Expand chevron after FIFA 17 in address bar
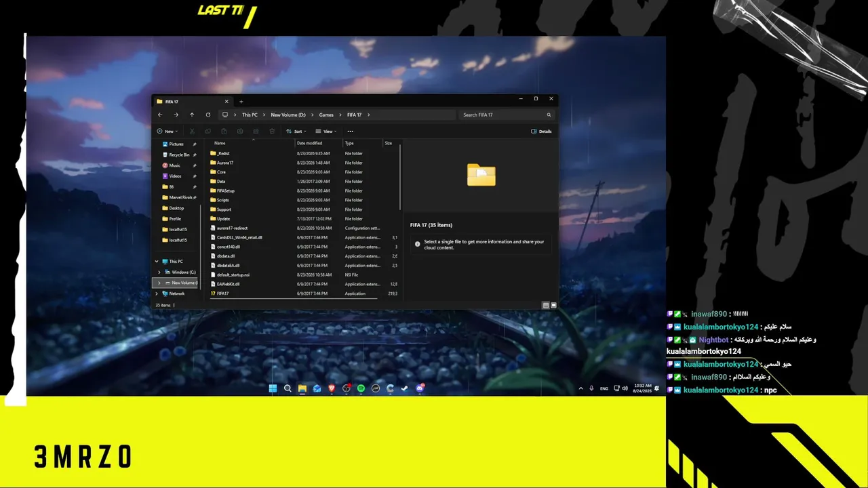 [368, 115]
